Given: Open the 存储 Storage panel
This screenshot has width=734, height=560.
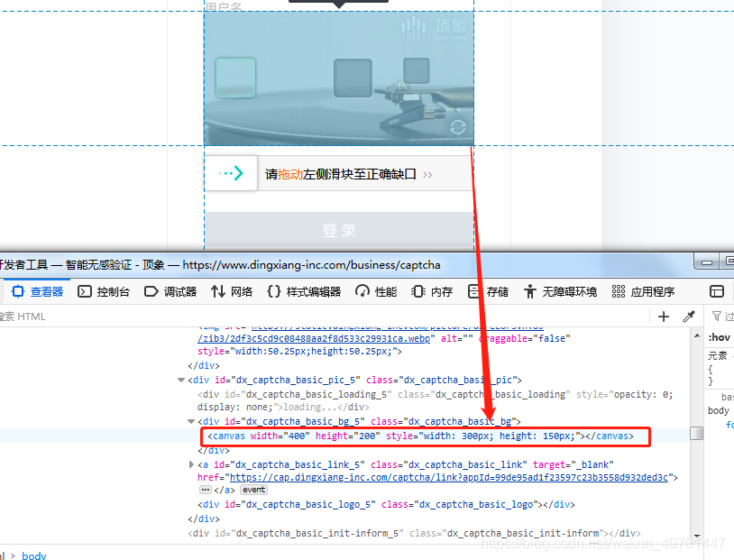Looking at the screenshot, I should [488, 291].
